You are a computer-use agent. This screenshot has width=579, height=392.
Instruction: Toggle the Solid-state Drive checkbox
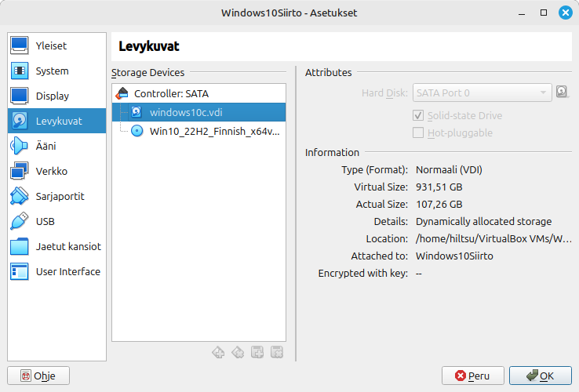coord(418,115)
